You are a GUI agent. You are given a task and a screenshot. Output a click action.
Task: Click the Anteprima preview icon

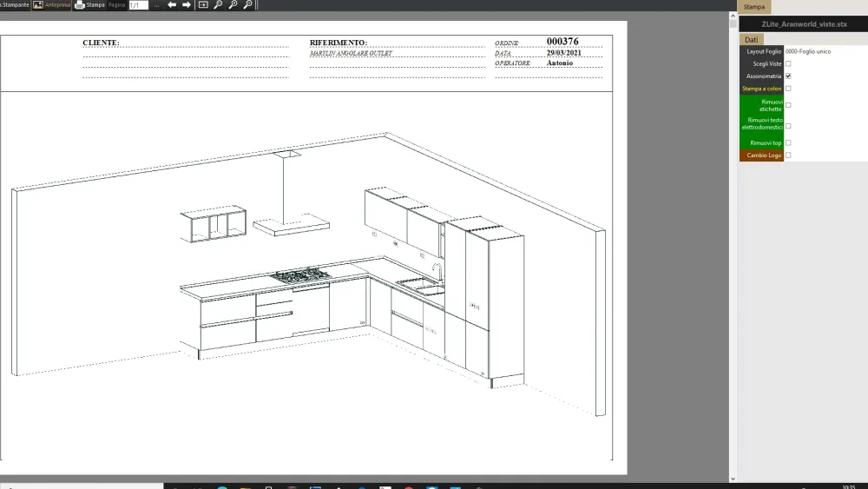[x=38, y=5]
